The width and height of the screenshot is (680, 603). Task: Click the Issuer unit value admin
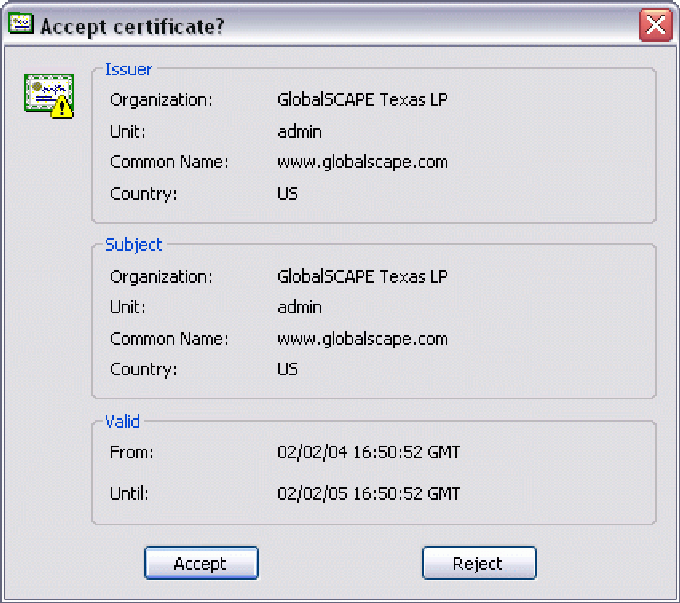click(300, 131)
